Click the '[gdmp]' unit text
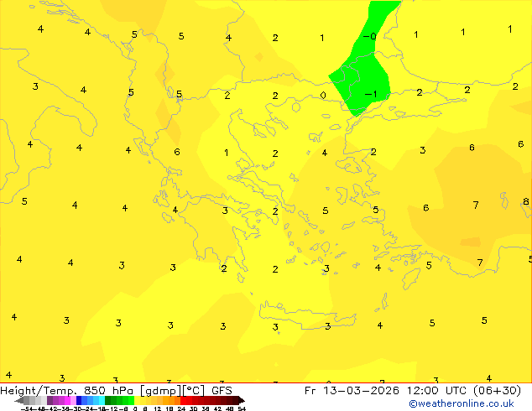This screenshot has width=532, height=411. [x=160, y=391]
